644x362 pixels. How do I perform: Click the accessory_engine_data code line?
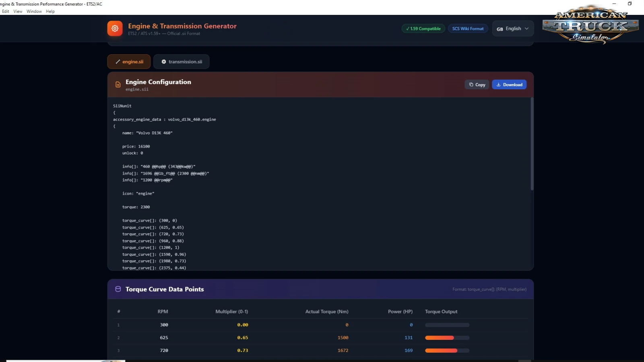pos(165,119)
